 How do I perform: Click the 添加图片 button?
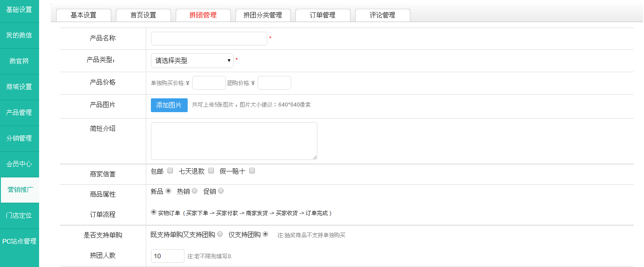(169, 105)
